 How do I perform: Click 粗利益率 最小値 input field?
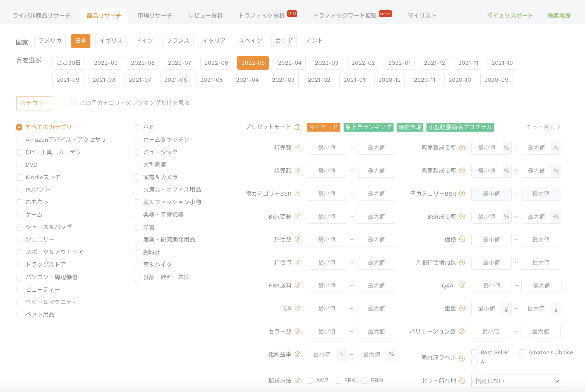tap(322, 354)
